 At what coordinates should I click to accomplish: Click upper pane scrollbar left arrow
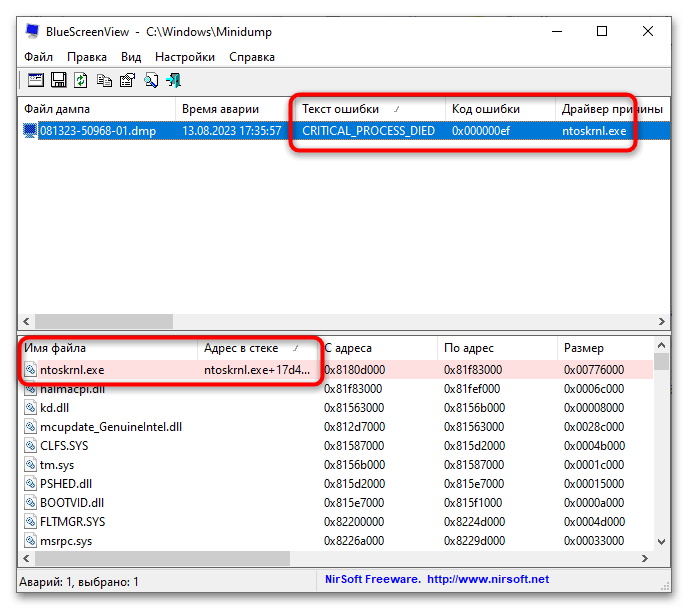(x=26, y=321)
